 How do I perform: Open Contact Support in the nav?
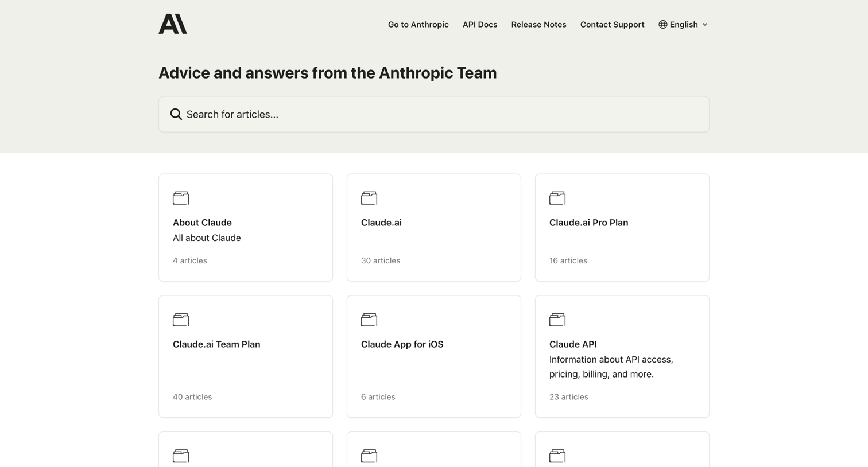pyautogui.click(x=613, y=24)
